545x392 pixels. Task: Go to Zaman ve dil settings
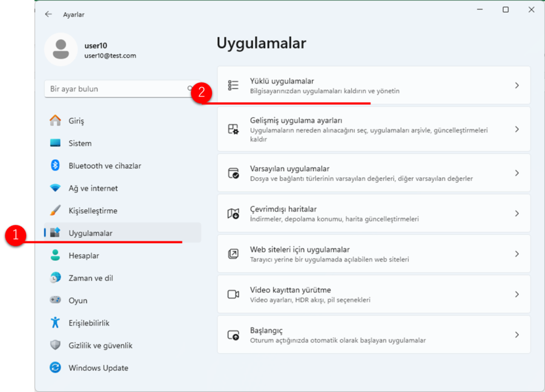coord(123,278)
